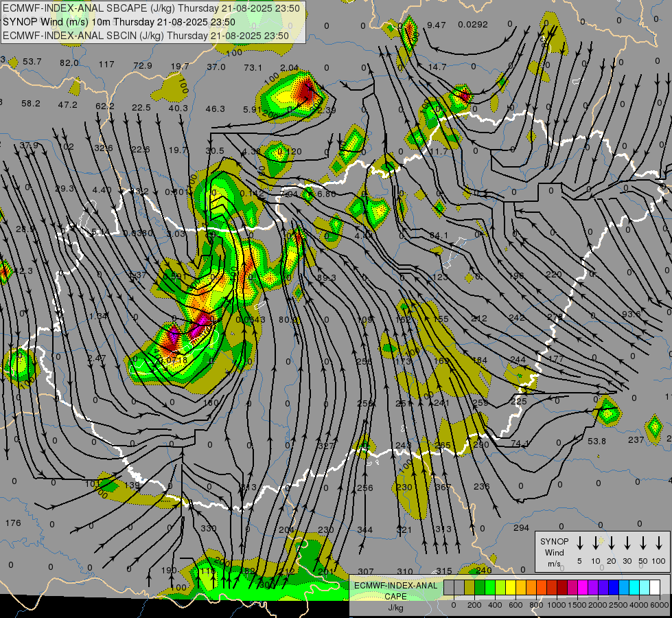672x618 pixels.
Task: Click the 1500 tick label on CAPE scale
Action: [577, 605]
